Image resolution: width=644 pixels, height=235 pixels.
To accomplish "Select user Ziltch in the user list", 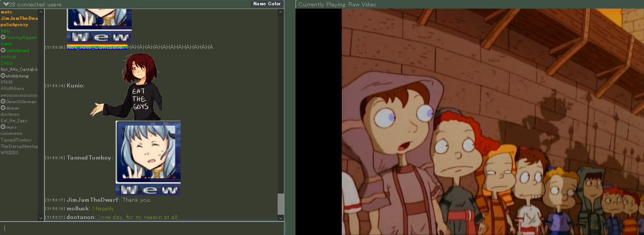I will click(x=7, y=63).
